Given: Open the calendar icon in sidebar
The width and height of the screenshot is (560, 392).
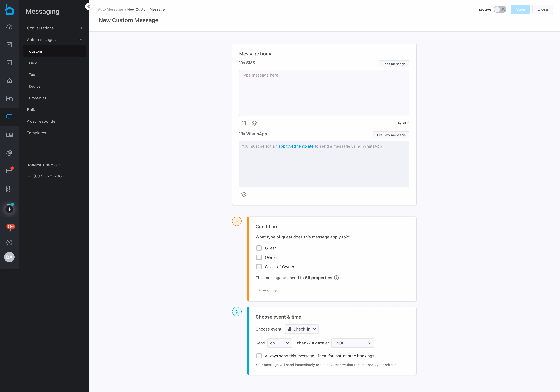Looking at the screenshot, I should pyautogui.click(x=9, y=63).
